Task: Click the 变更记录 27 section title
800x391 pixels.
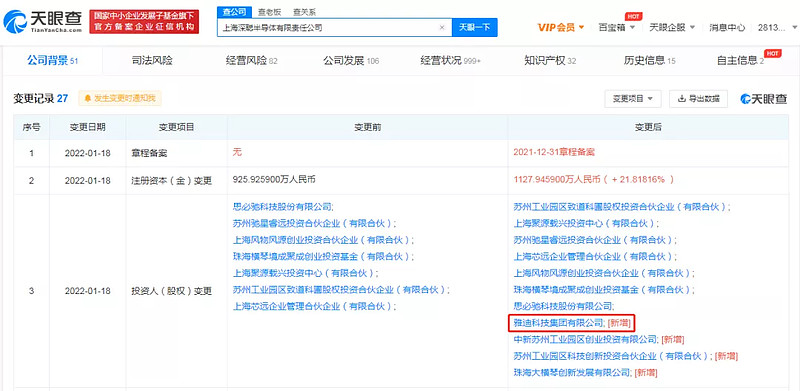Action: [x=41, y=99]
